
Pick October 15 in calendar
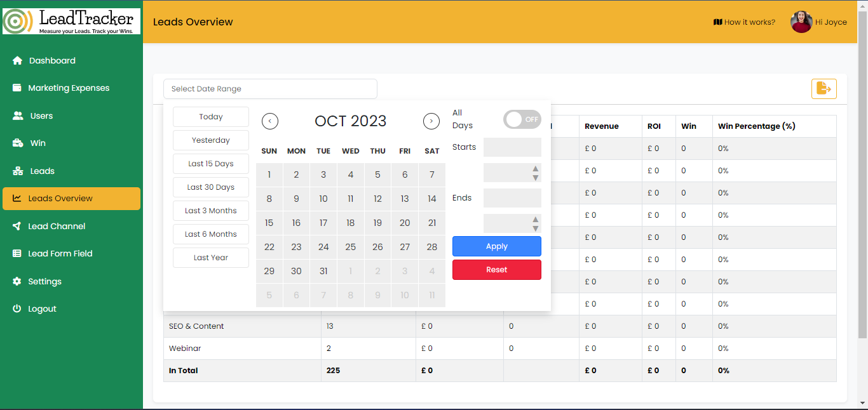(x=269, y=223)
